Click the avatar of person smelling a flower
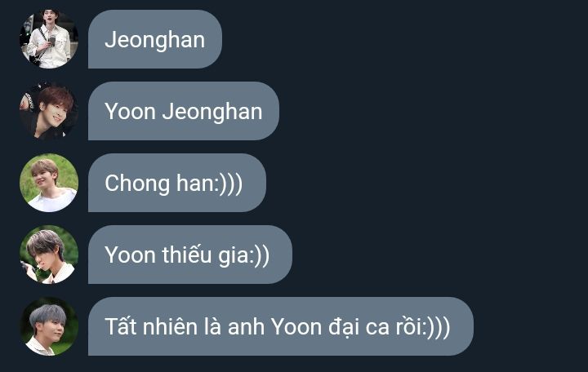Image resolution: width=588 pixels, height=372 pixels. (x=49, y=255)
